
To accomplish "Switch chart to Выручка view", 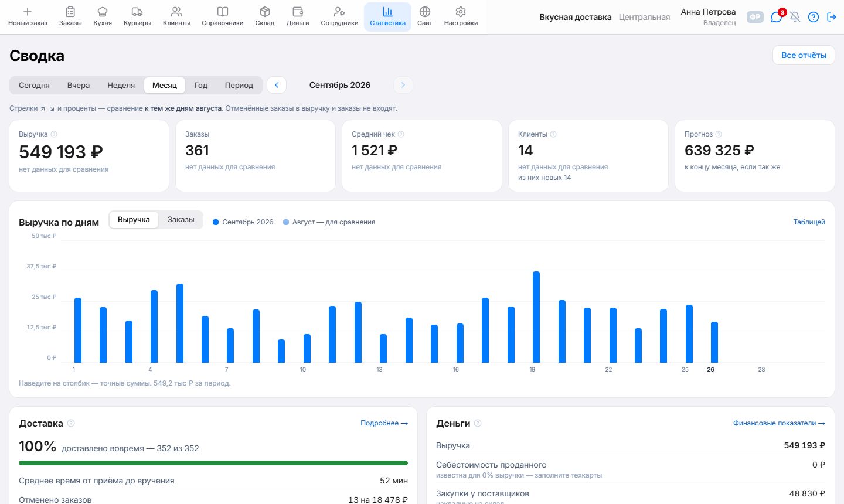I will (134, 220).
